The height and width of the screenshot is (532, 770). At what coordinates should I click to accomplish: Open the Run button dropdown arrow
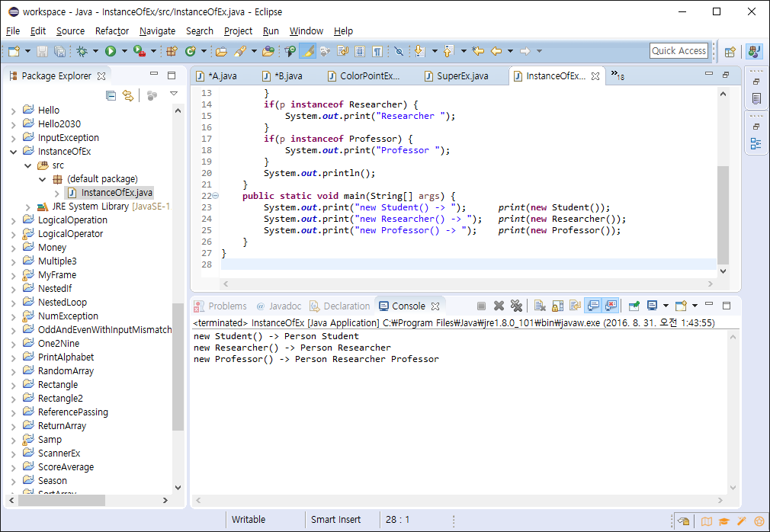coord(124,51)
